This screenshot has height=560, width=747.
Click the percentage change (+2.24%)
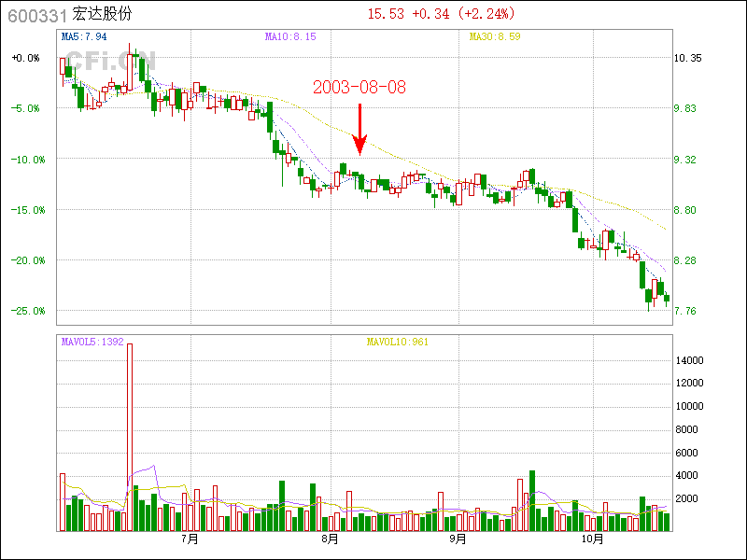(x=486, y=14)
